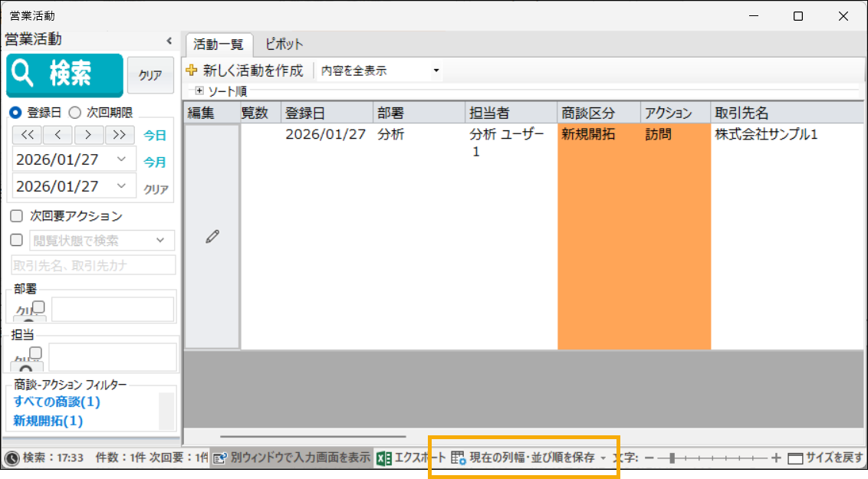Collapse the 営業活動 side panel arrow

(169, 41)
